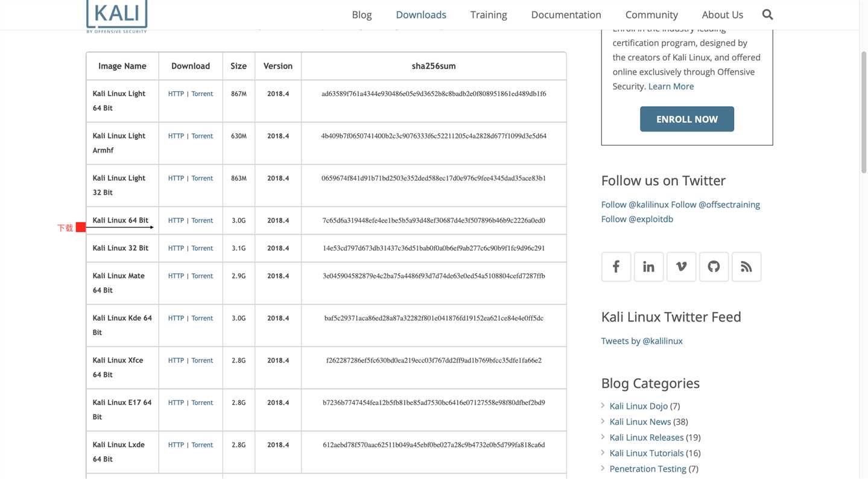Open the Facebook social icon

(616, 267)
